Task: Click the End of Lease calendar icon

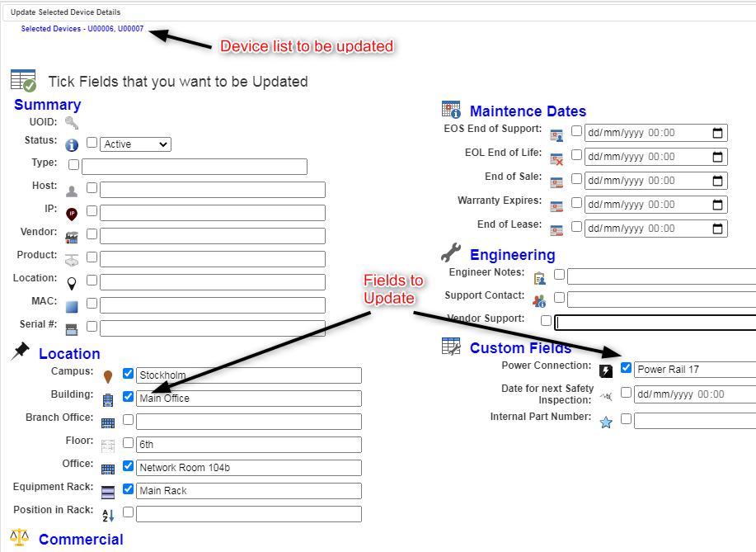Action: (x=556, y=231)
